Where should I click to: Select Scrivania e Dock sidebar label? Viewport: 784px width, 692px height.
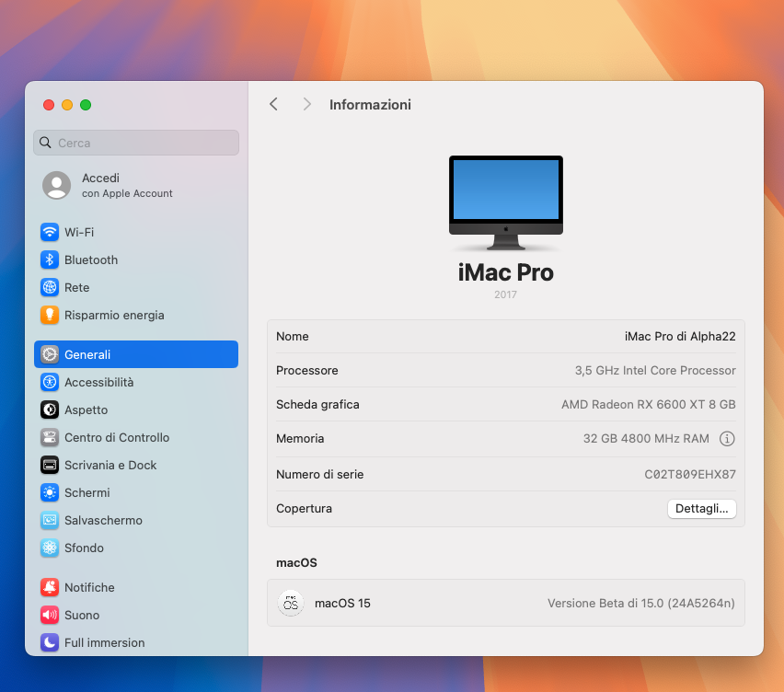[110, 465]
